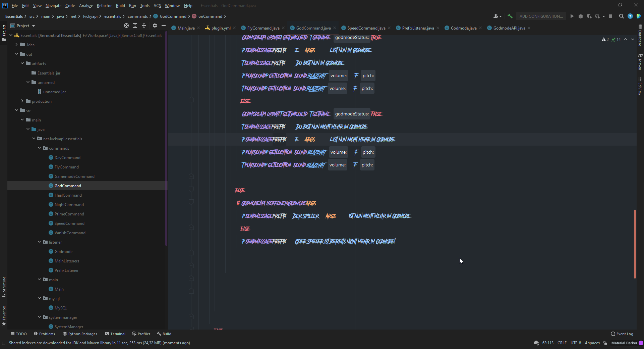This screenshot has height=349, width=644.
Task: Click the editor vertical scrollbar thumb
Action: click(635, 244)
